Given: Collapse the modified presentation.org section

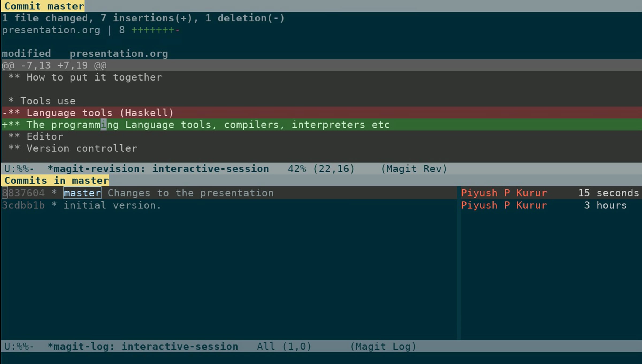Looking at the screenshot, I should point(85,54).
